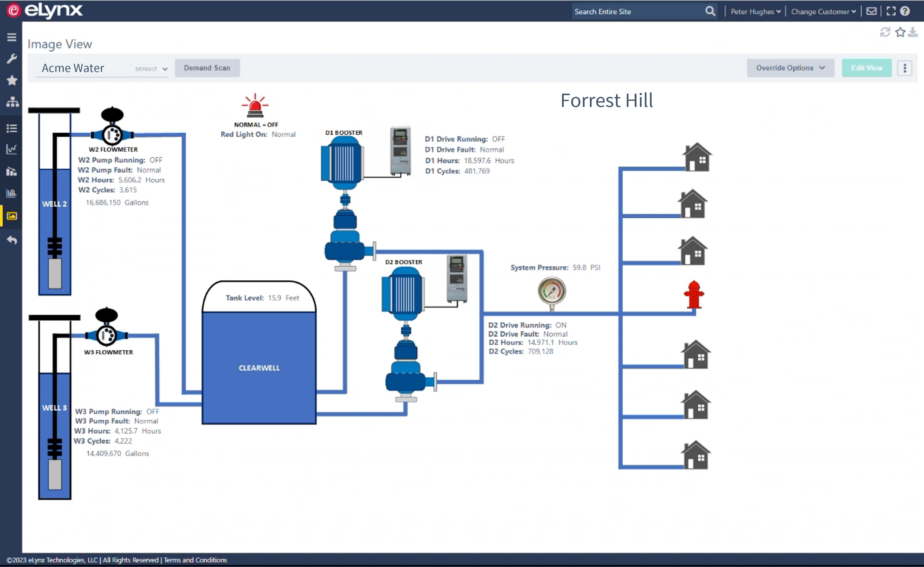Open the list view sidebar icon

pos(12,128)
